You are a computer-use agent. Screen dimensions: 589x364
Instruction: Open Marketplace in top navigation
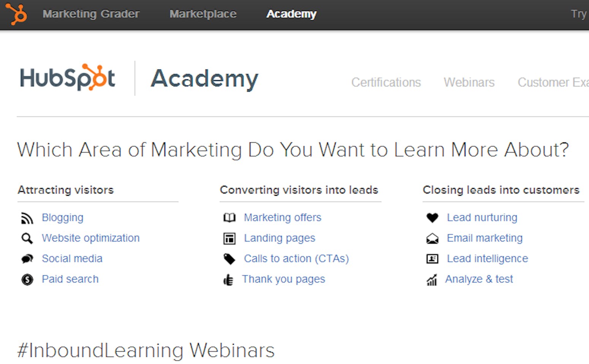pos(203,14)
